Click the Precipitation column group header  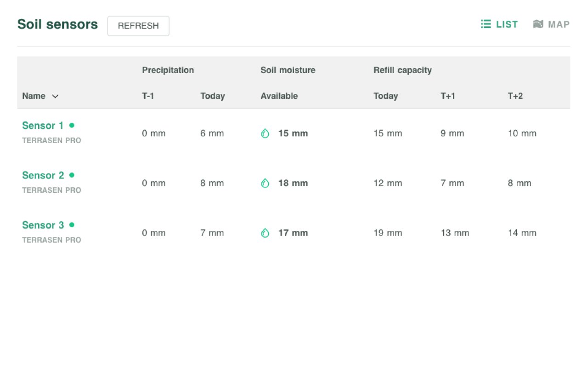pyautogui.click(x=168, y=70)
